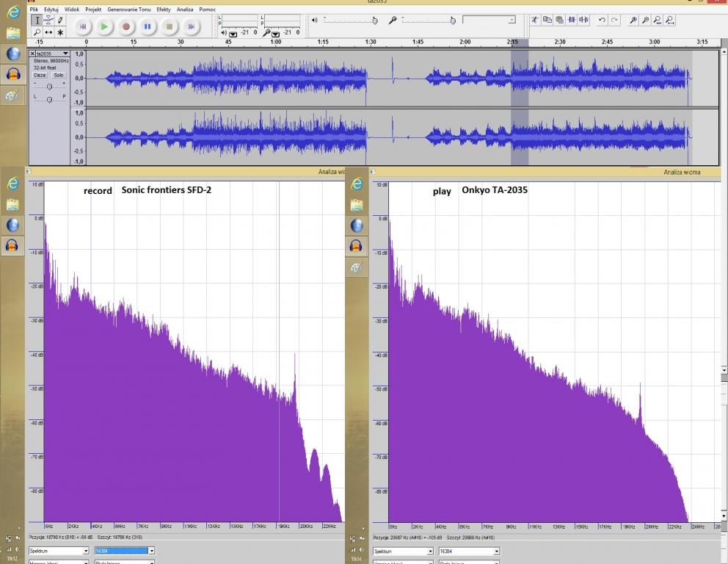Click the highlighted selection on the timeline ruler
This screenshot has height=564, width=728.
520,43
